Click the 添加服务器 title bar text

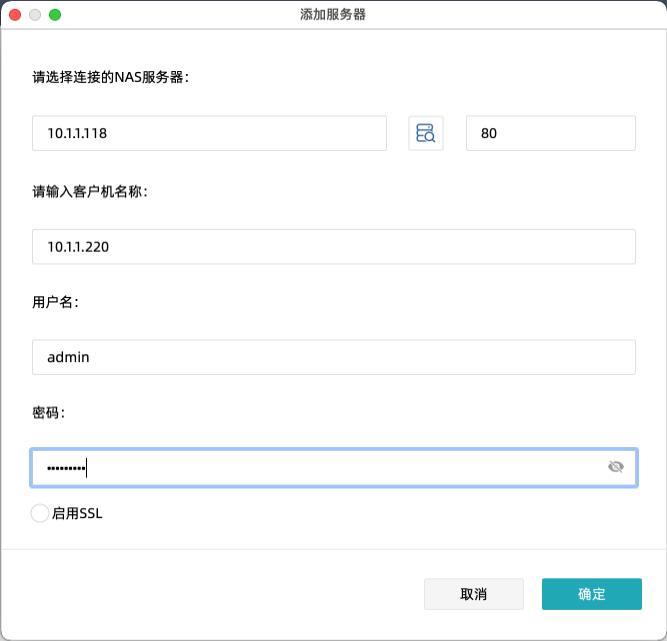(333, 15)
